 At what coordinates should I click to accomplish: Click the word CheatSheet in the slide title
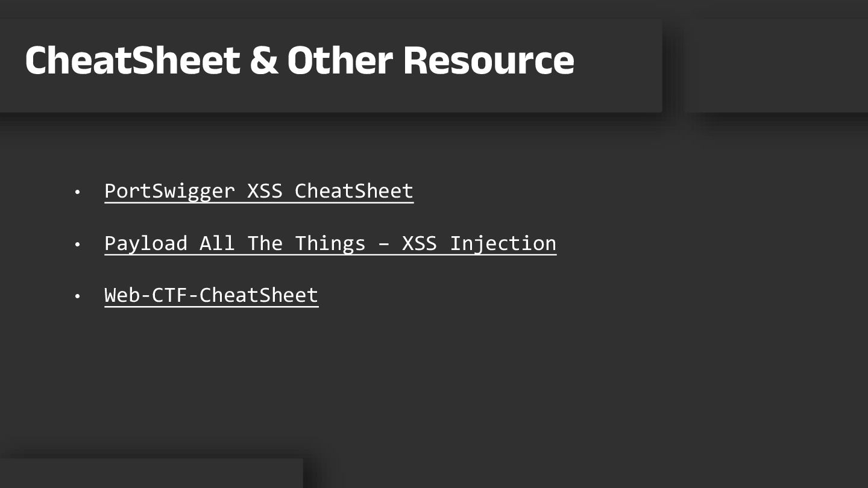133,60
